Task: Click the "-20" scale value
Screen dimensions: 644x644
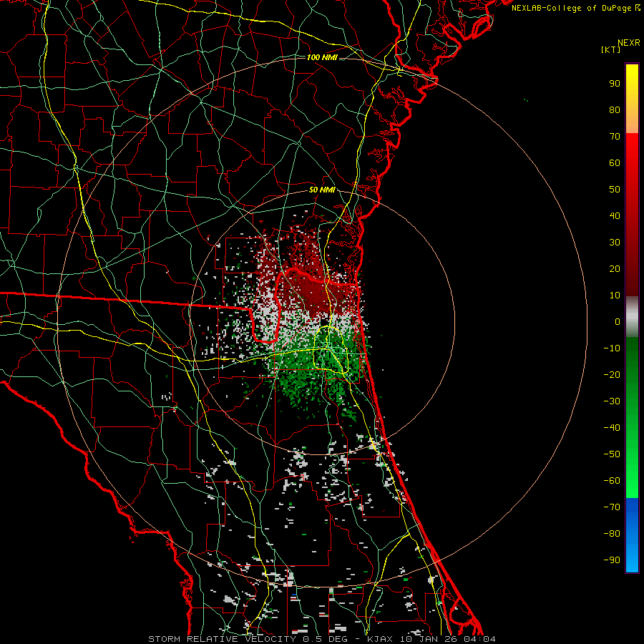Action: pos(612,374)
